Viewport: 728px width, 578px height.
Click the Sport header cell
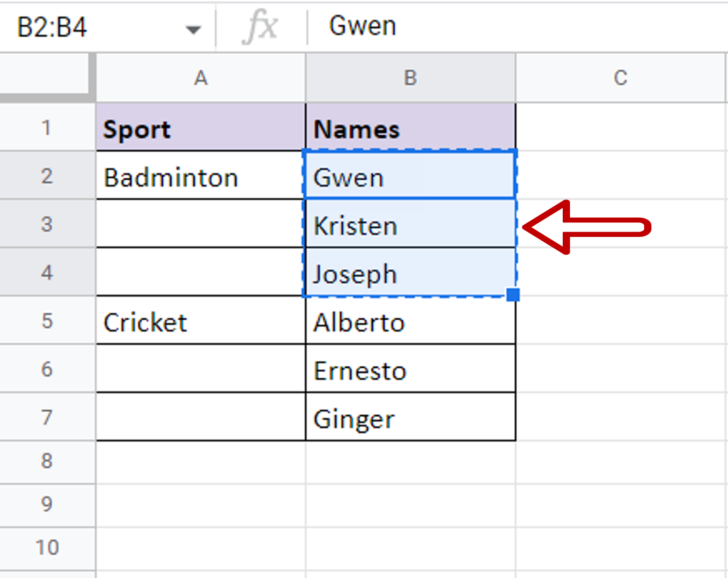[201, 129]
